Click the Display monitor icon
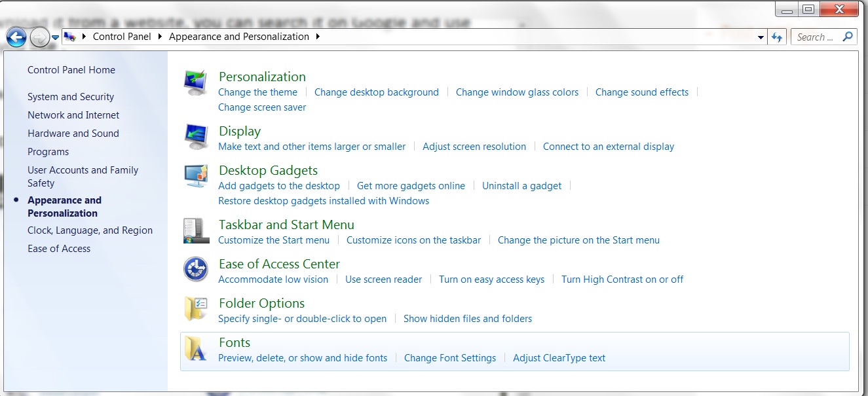The height and width of the screenshot is (396, 868). point(195,135)
